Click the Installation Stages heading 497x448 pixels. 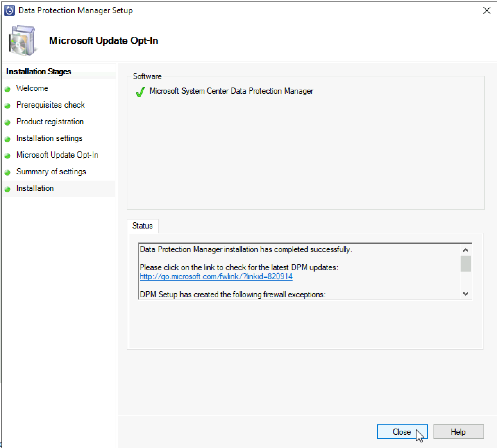point(39,72)
